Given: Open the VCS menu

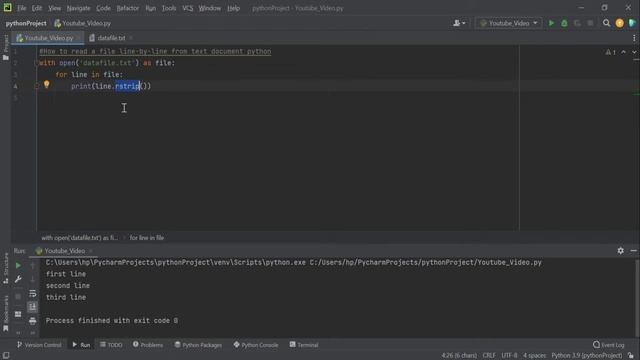Looking at the screenshot, I should [188, 8].
